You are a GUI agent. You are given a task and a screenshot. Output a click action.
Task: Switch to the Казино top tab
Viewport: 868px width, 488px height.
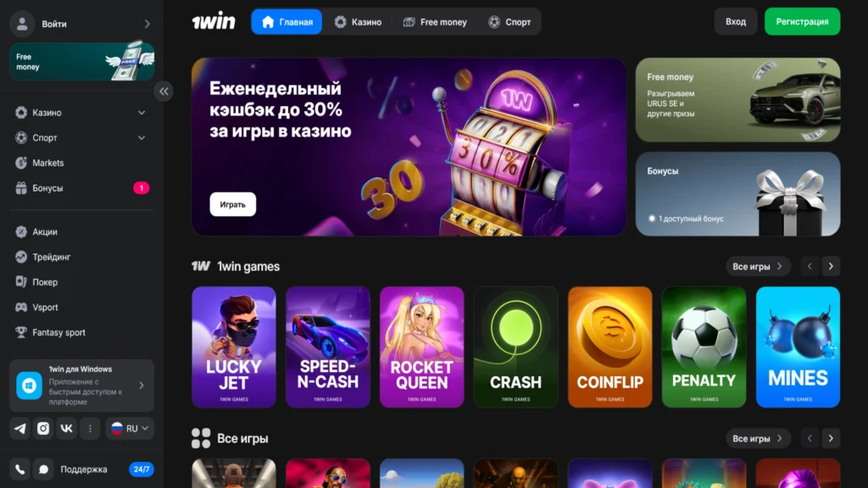point(359,22)
